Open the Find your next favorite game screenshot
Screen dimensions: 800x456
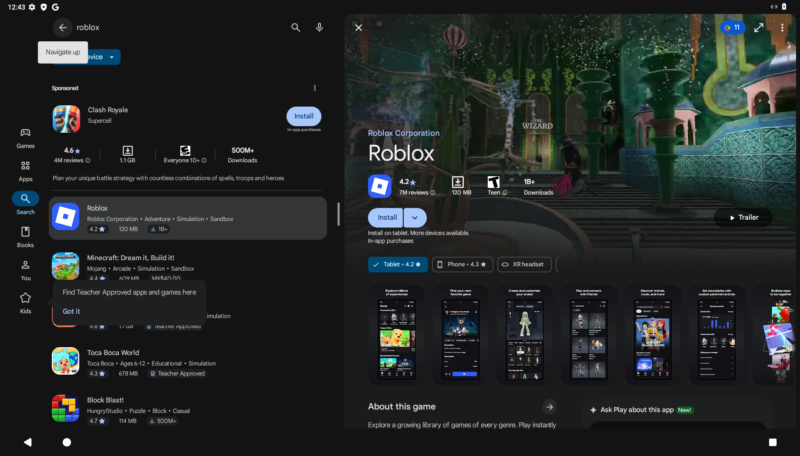click(461, 335)
